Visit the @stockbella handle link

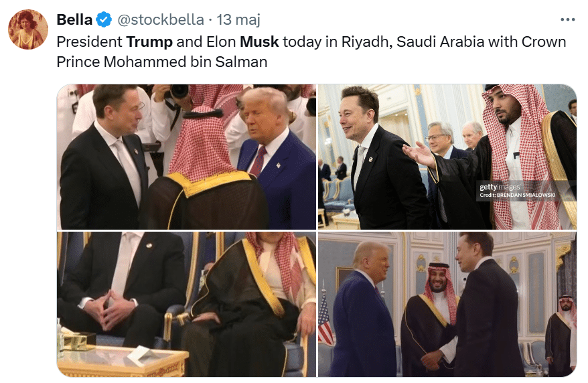161,20
